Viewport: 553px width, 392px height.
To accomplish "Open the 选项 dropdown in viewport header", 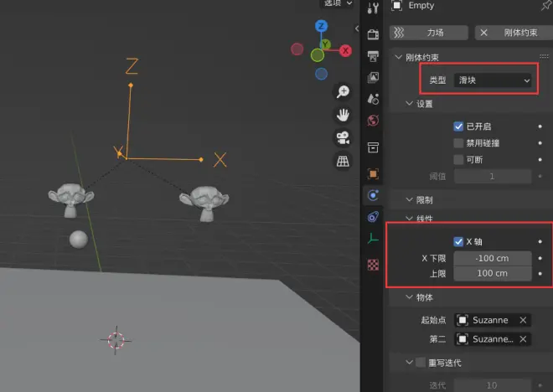I will point(338,3).
